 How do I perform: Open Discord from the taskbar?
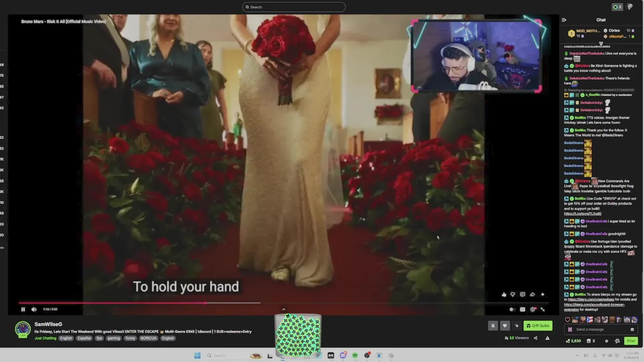[343, 355]
